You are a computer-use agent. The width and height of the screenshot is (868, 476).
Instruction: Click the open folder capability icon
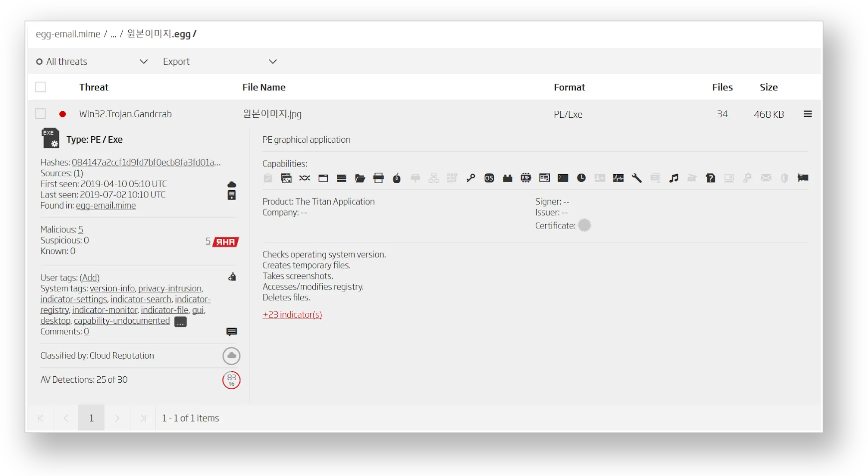pos(360,178)
